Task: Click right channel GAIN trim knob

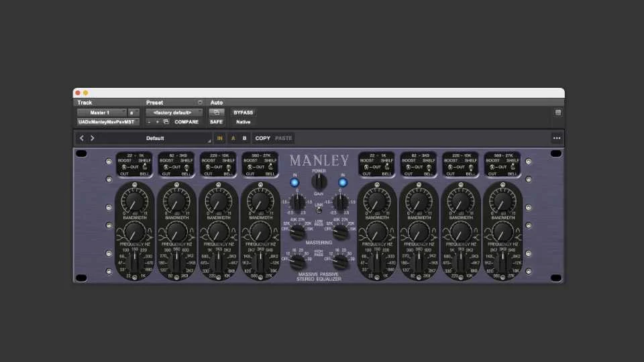Action: [340, 202]
